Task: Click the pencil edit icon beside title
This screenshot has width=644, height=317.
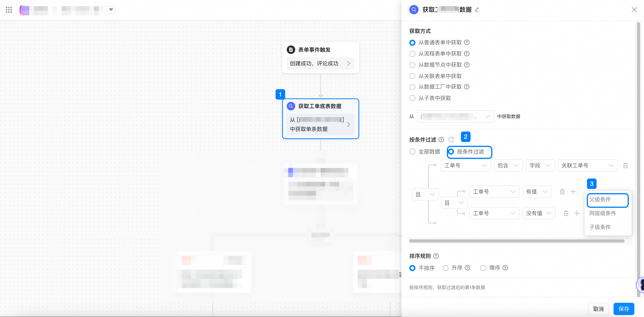Action: point(477,10)
